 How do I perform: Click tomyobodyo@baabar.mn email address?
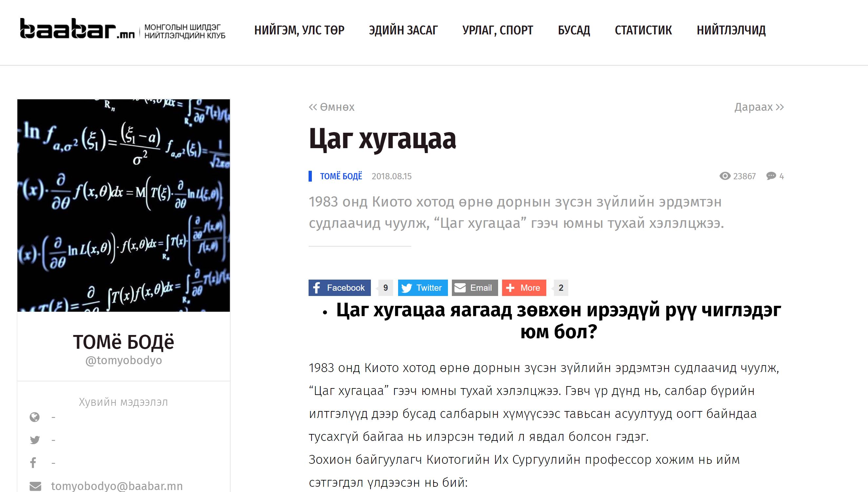click(x=117, y=486)
